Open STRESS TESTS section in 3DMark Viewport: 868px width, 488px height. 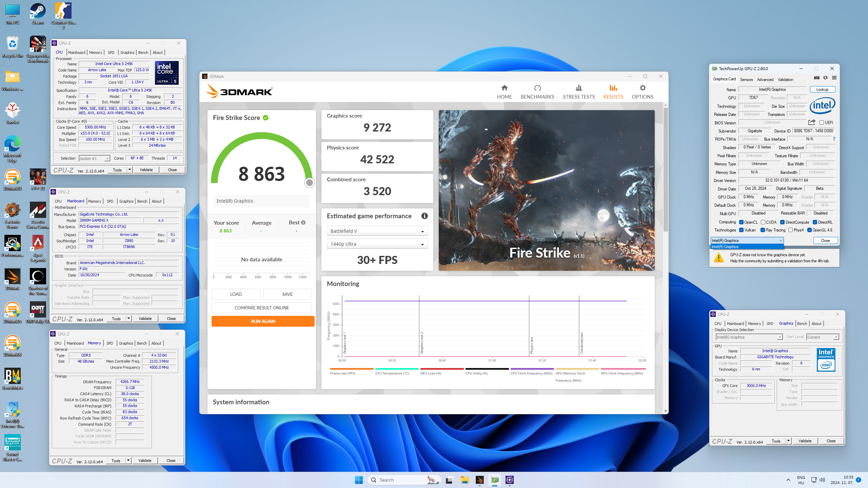pyautogui.click(x=578, y=92)
